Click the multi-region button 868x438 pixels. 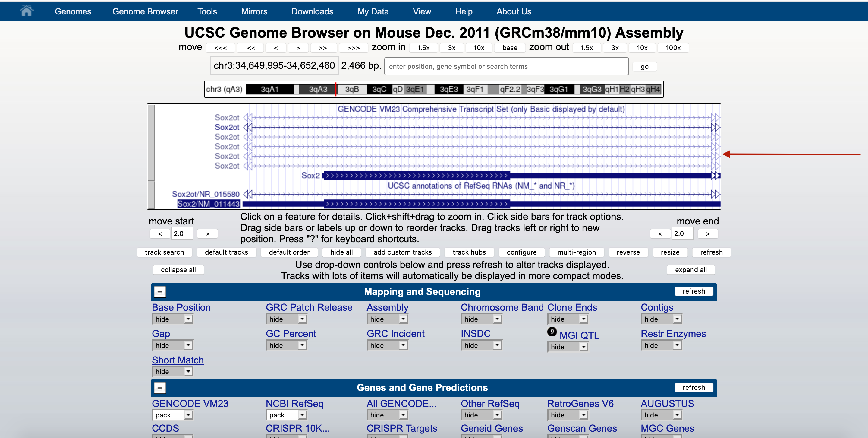[x=577, y=252]
